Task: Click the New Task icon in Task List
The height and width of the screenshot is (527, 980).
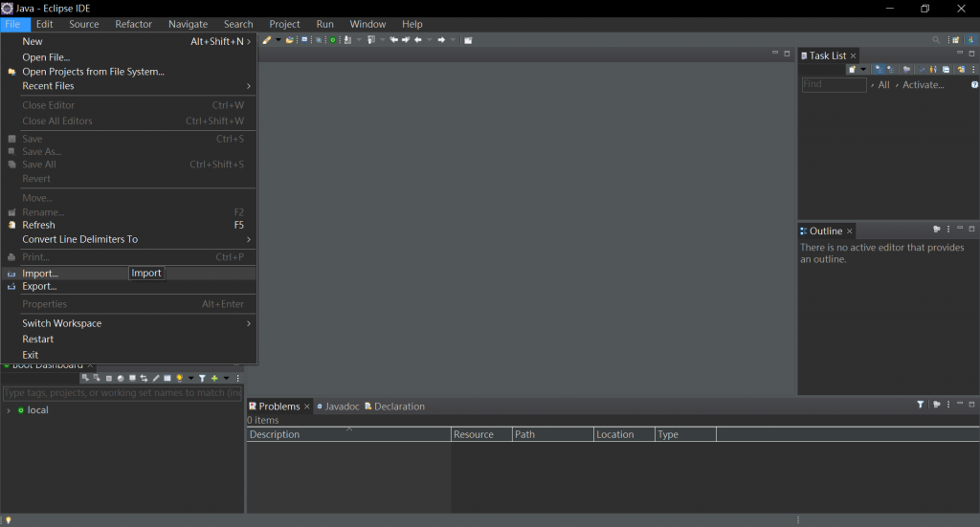Action: tap(852, 69)
